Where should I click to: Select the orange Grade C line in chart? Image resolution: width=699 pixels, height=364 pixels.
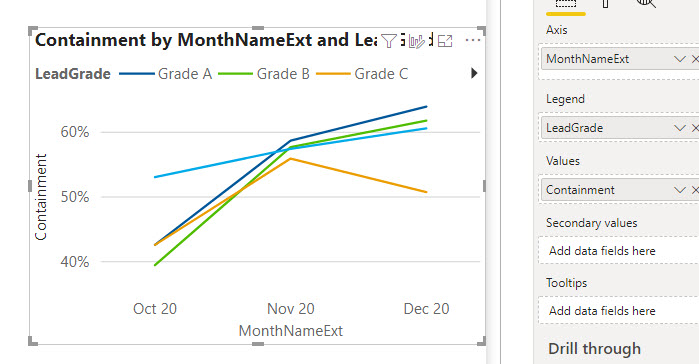pos(359,176)
